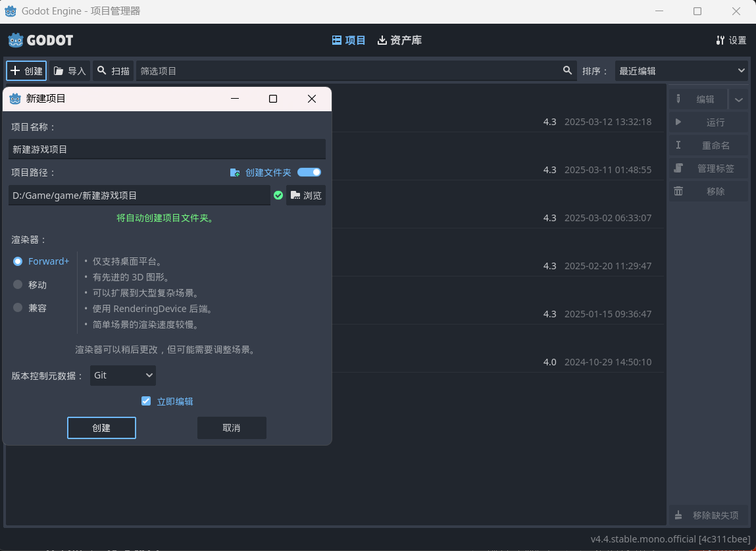Click the 管理标签 button

[x=708, y=169]
